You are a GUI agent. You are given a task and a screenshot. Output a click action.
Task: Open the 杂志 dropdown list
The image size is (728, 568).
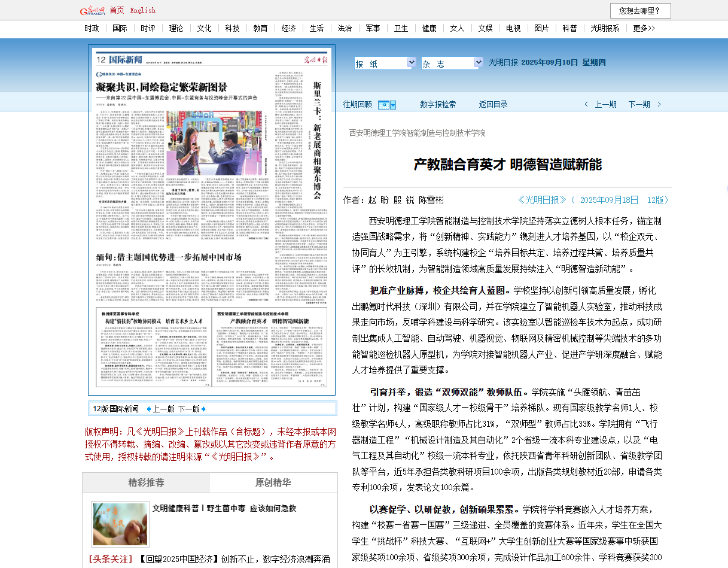(x=475, y=63)
